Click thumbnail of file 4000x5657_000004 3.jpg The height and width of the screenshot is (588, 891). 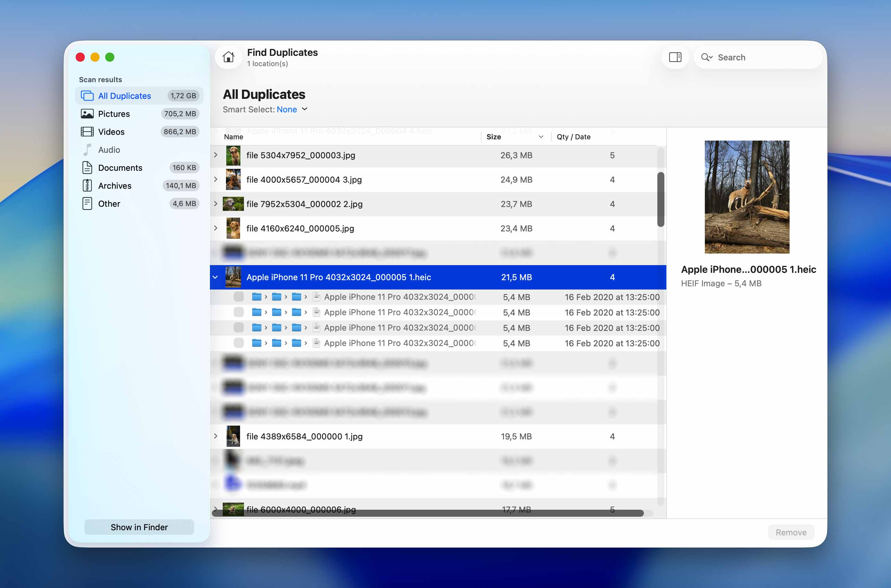pyautogui.click(x=233, y=180)
